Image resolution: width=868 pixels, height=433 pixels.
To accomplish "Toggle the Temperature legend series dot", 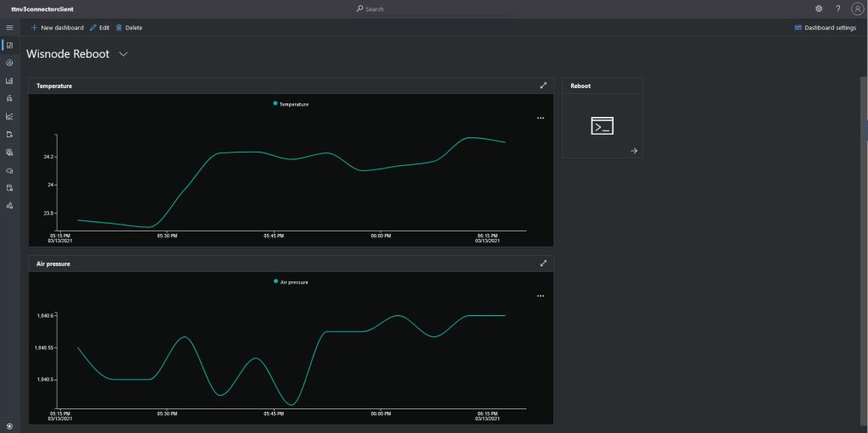I will pos(275,103).
